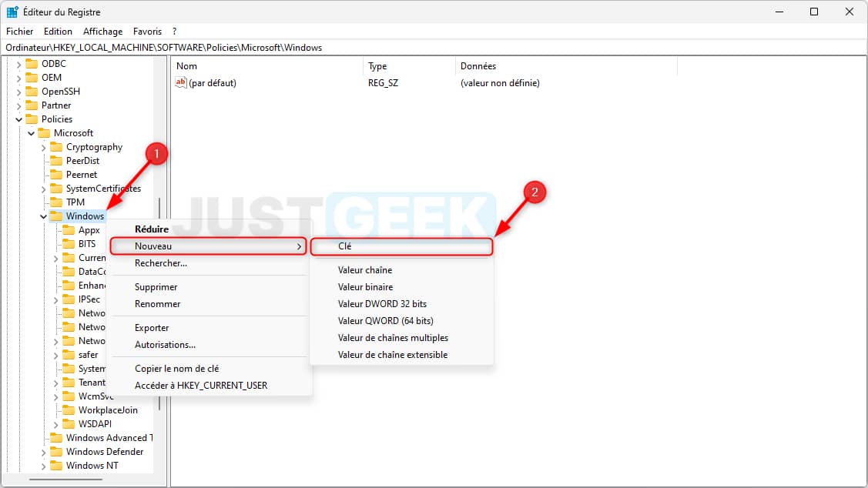Click the Windows Defender folder icon
Screen dimensions: 868x488
(56, 452)
